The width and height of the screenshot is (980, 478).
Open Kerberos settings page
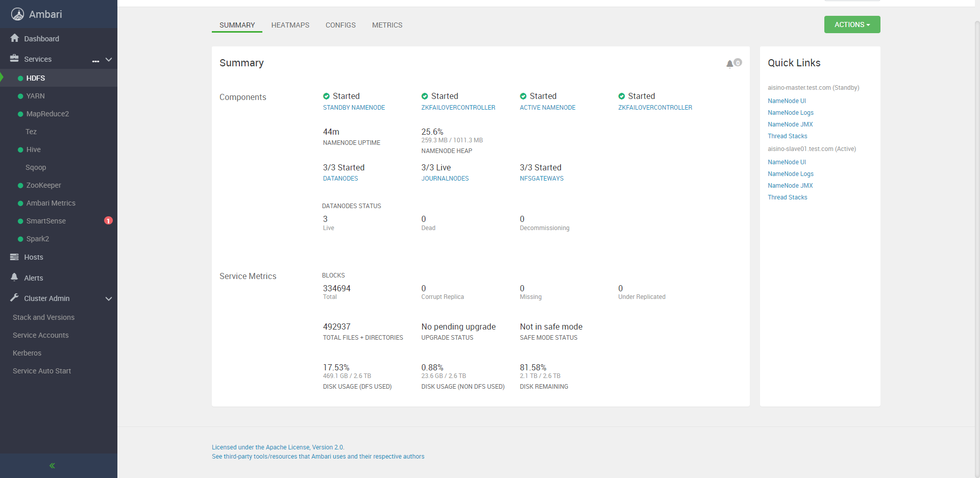pos(27,353)
